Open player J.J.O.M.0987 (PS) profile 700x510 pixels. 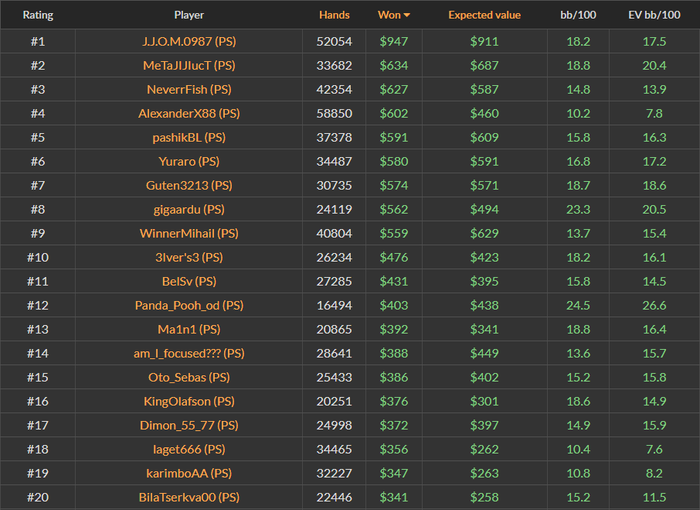point(189,42)
